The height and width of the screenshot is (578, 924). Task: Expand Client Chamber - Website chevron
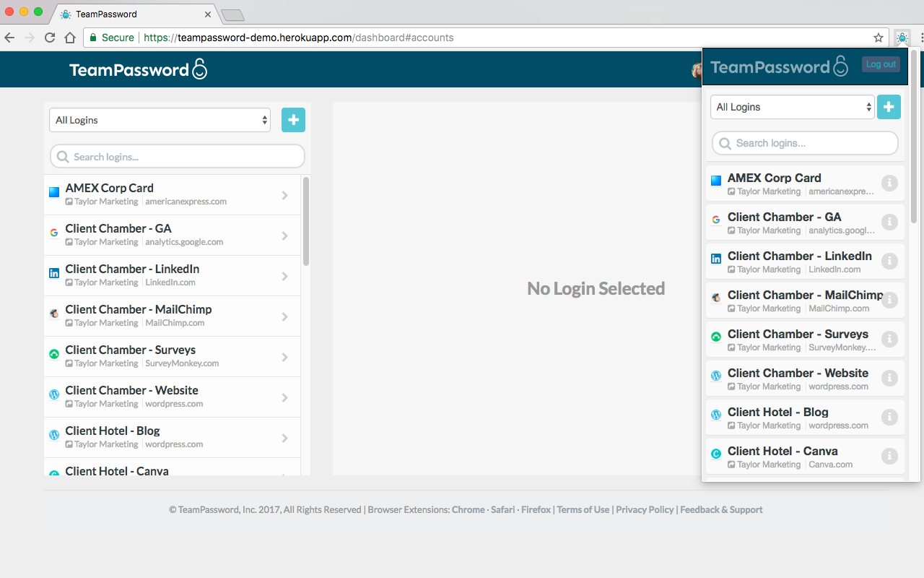(285, 397)
